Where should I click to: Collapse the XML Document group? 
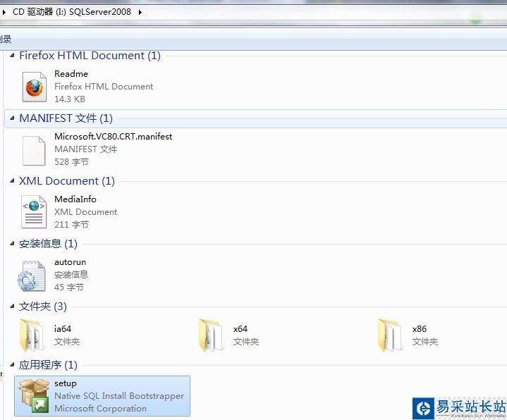[x=12, y=180]
